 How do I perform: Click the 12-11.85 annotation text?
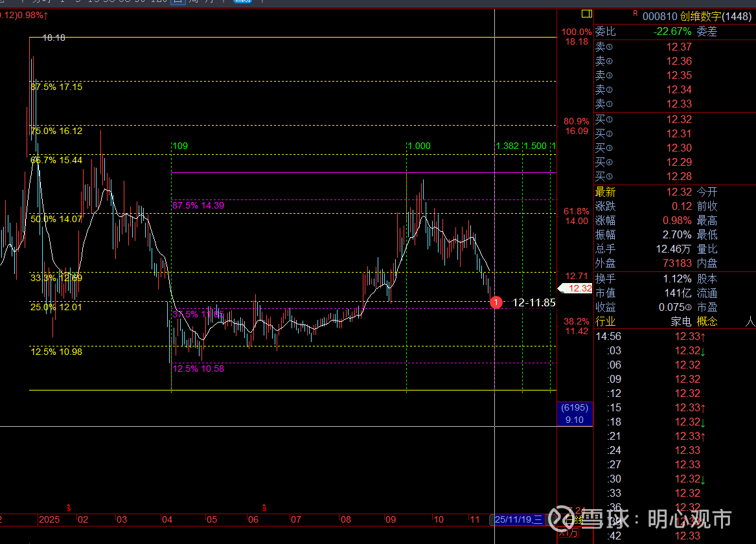pos(534,302)
